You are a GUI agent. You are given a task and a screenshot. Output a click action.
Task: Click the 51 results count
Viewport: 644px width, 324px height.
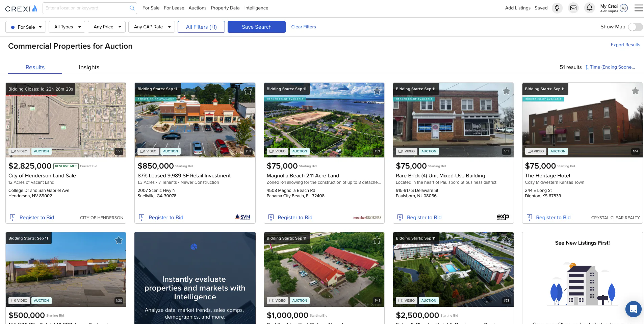coord(571,67)
